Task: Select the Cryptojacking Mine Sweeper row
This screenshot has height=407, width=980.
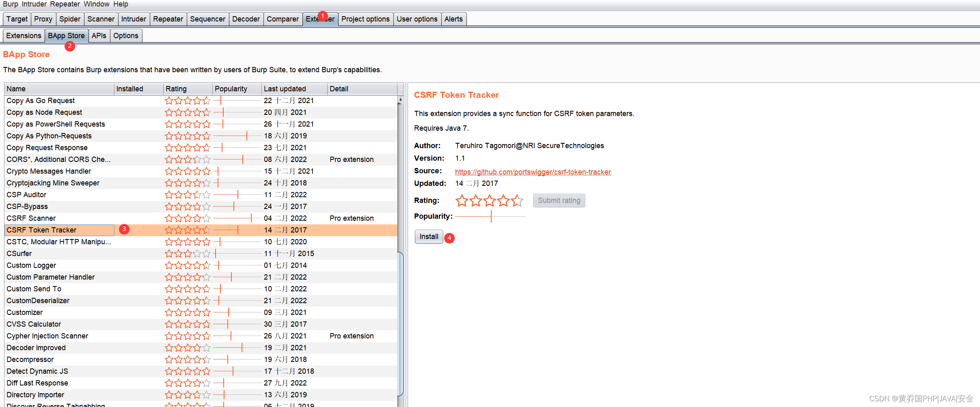Action: (x=201, y=183)
